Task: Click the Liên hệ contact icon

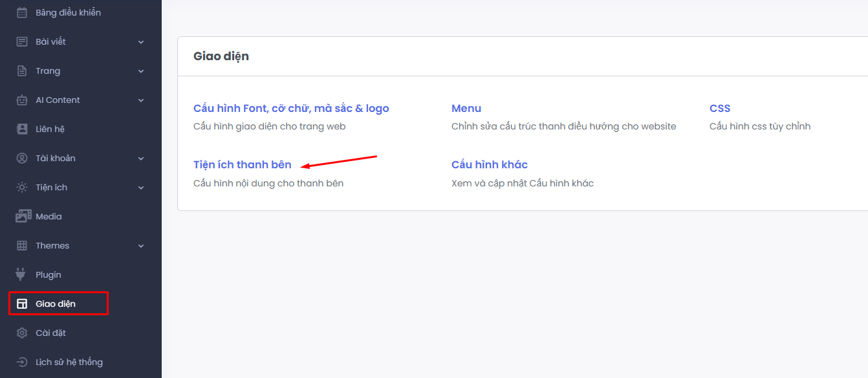Action: pos(22,129)
